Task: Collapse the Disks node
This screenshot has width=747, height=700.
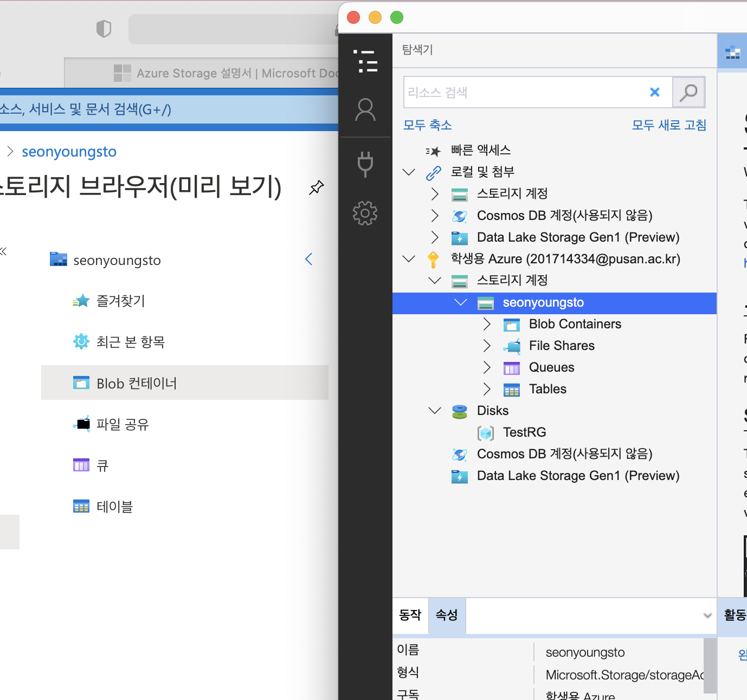Action: point(435,411)
